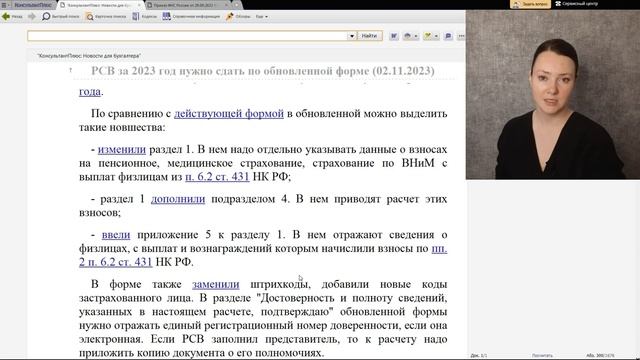The width and height of the screenshot is (640, 360).
Task: Click the small marker left of the title
Action: pyautogui.click(x=71, y=71)
